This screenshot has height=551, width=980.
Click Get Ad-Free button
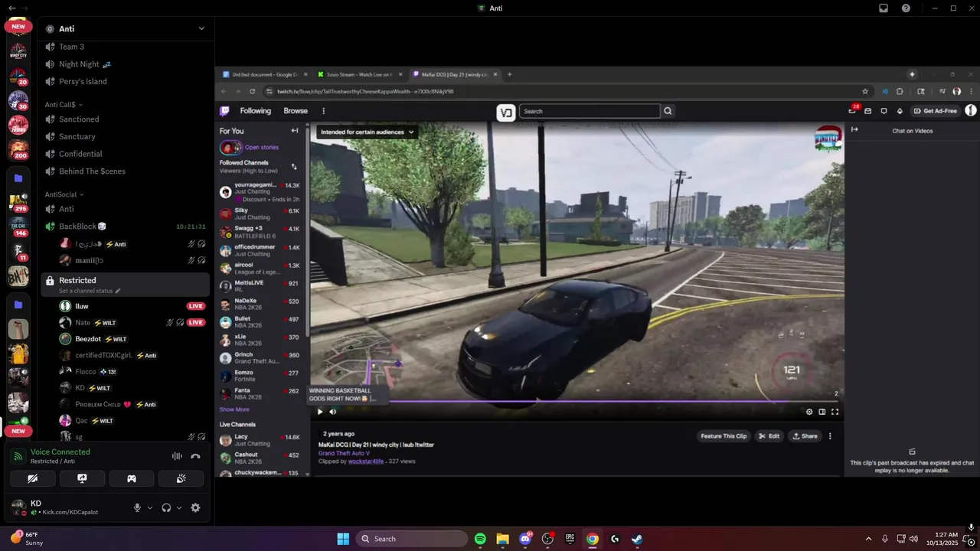[x=936, y=111]
